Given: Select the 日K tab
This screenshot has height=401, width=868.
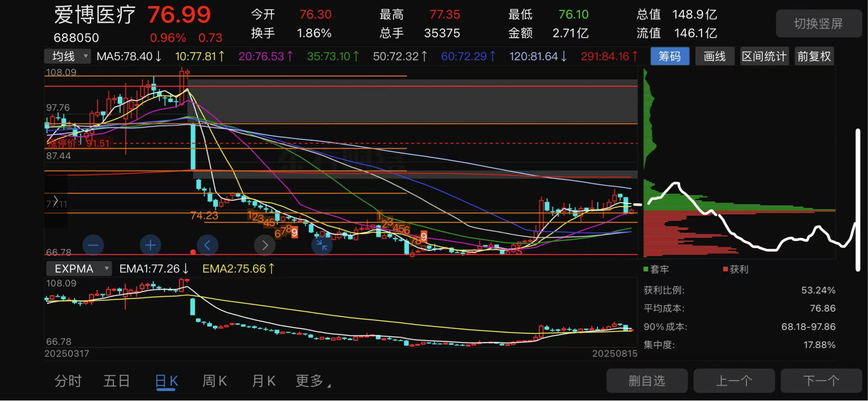Looking at the screenshot, I should pos(167,381).
